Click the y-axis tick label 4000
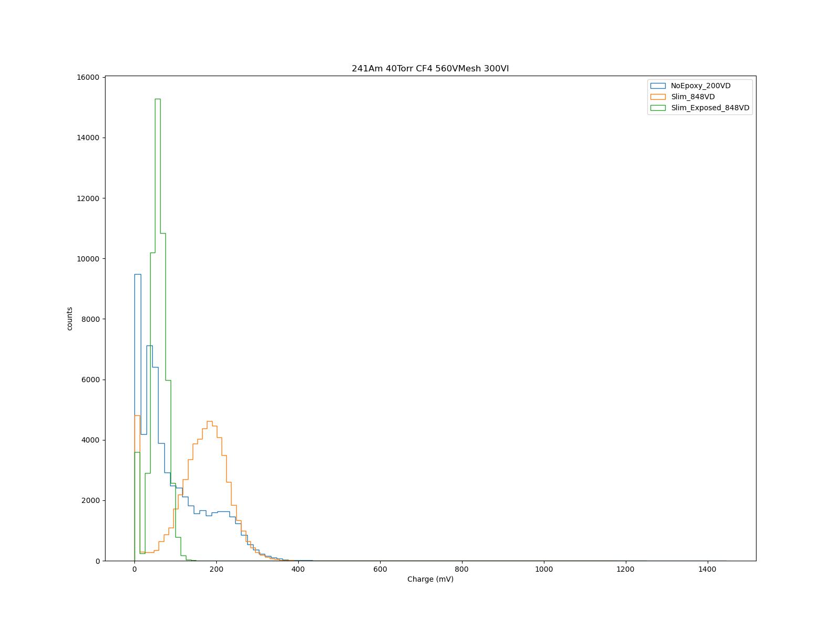840x630 pixels. pyautogui.click(x=90, y=440)
